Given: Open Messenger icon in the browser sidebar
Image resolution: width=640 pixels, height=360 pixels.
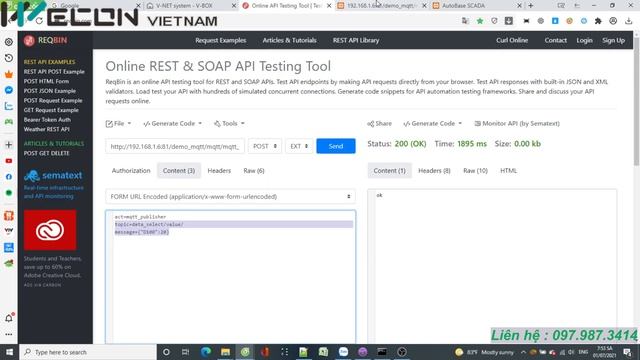Looking at the screenshot, I should point(9,90).
